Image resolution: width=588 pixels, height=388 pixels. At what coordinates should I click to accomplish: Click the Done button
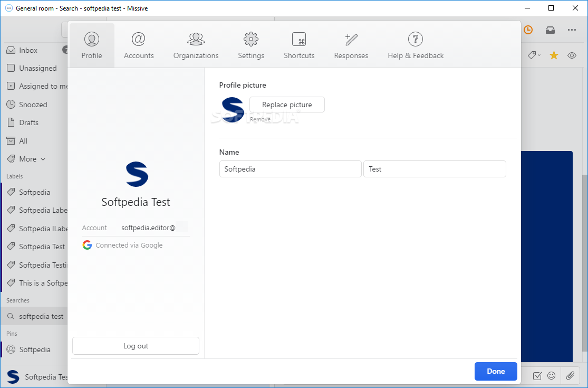496,371
